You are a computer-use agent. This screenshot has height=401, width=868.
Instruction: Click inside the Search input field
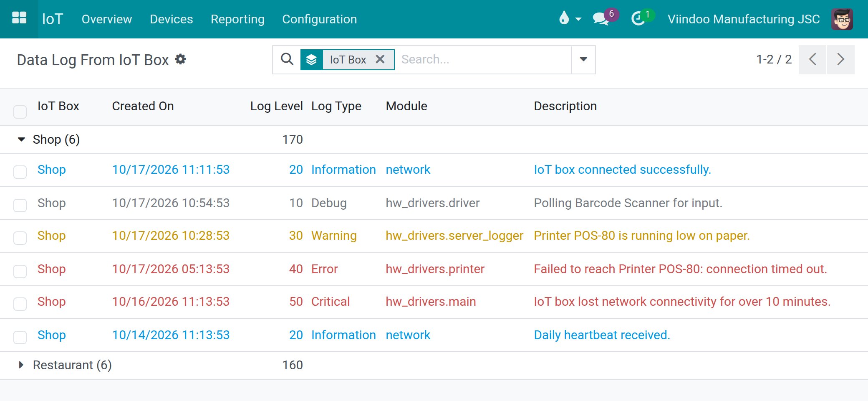pos(483,59)
